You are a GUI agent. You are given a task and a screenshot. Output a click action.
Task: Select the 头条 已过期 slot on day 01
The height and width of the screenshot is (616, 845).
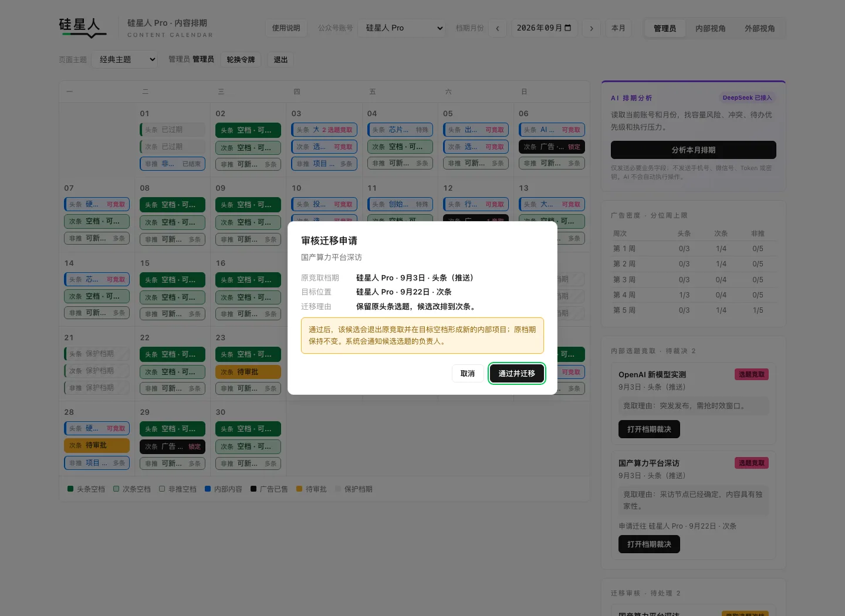(173, 130)
